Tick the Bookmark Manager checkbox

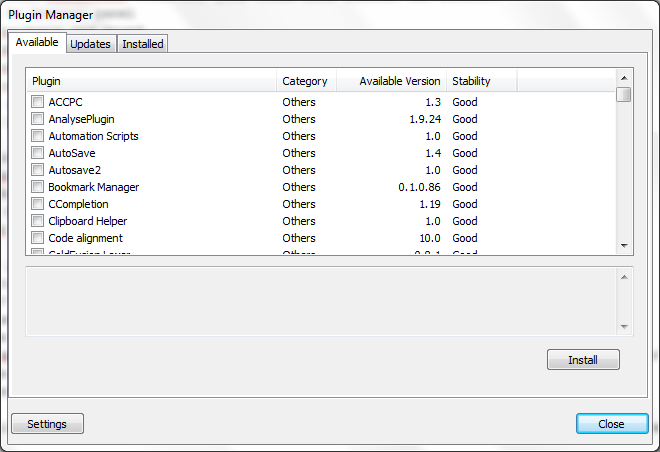tap(37, 187)
